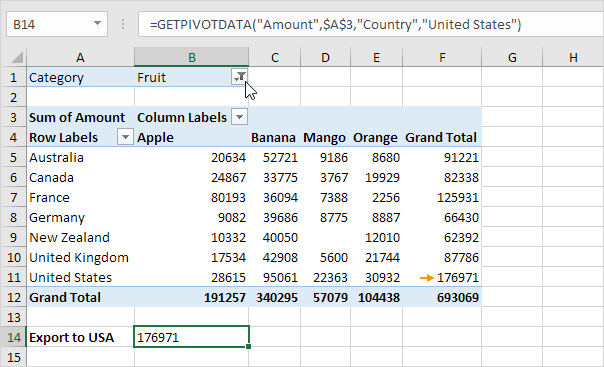Click Apple grand total 191257
604x367 pixels.
pyautogui.click(x=191, y=297)
